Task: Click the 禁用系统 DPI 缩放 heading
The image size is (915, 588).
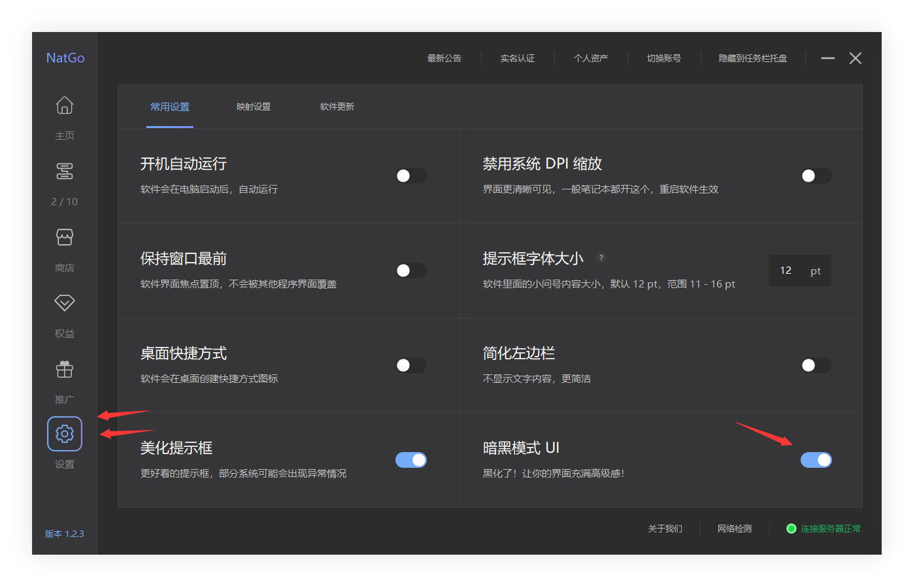Action: [542, 164]
